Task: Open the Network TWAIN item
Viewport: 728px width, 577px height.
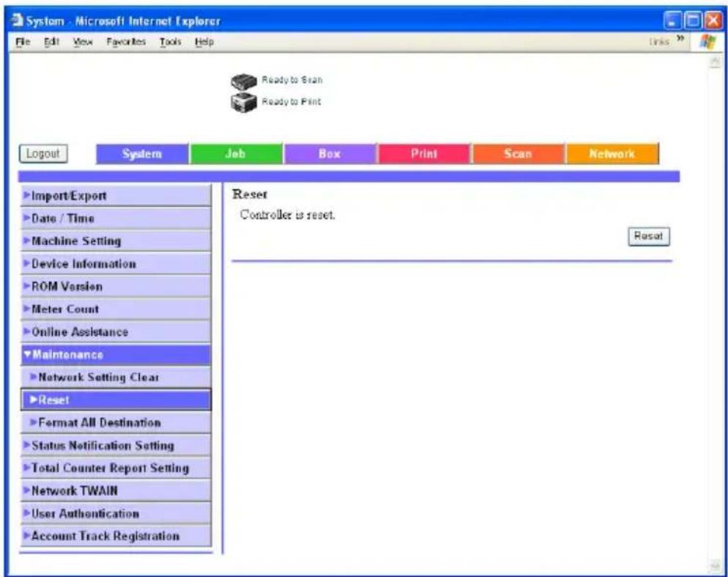Action: coord(116,490)
